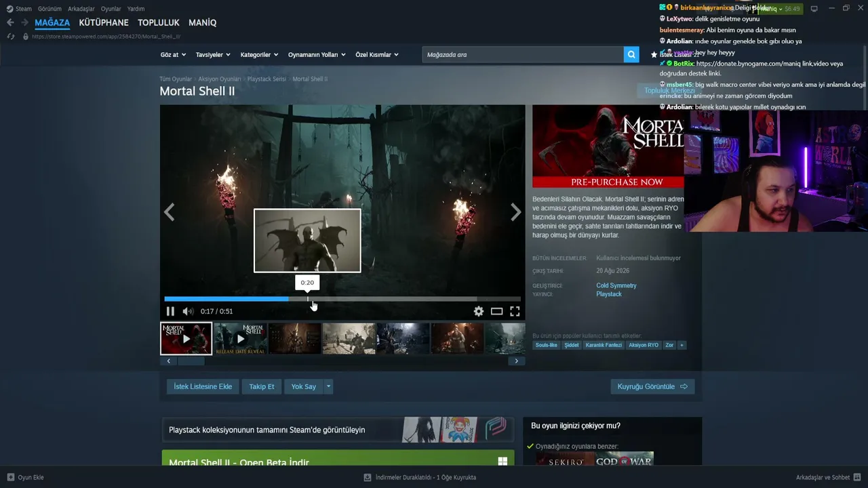Viewport: 868px width, 488px height.
Task: Open the Playstack publisher link
Action: click(609, 294)
